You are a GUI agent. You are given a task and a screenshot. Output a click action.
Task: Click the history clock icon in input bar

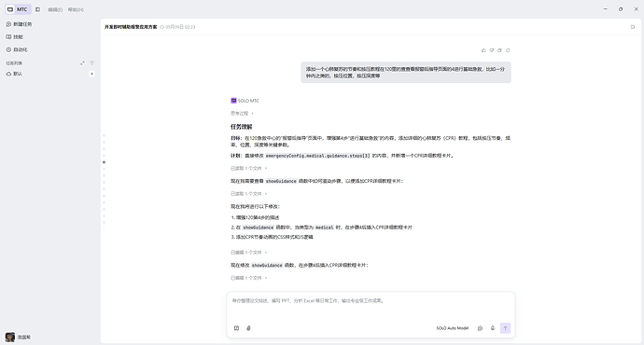pos(480,328)
